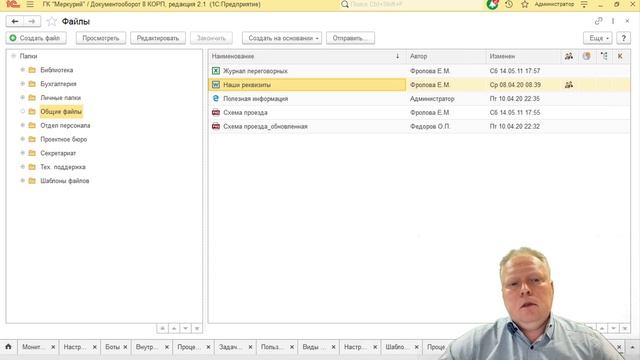Collapse the Папки root node
The height and width of the screenshot is (360, 640).
13,56
